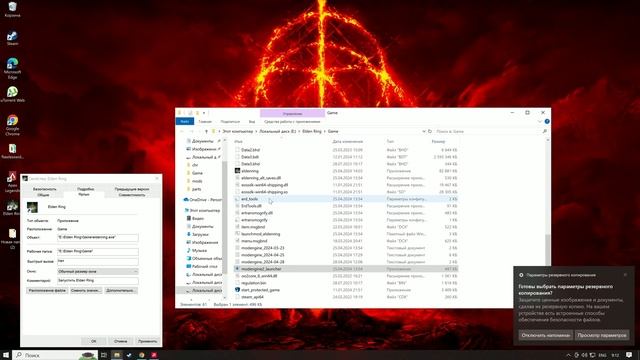Open the Window size dropdown in properties
The width and height of the screenshot is (640, 360).
click(98, 271)
